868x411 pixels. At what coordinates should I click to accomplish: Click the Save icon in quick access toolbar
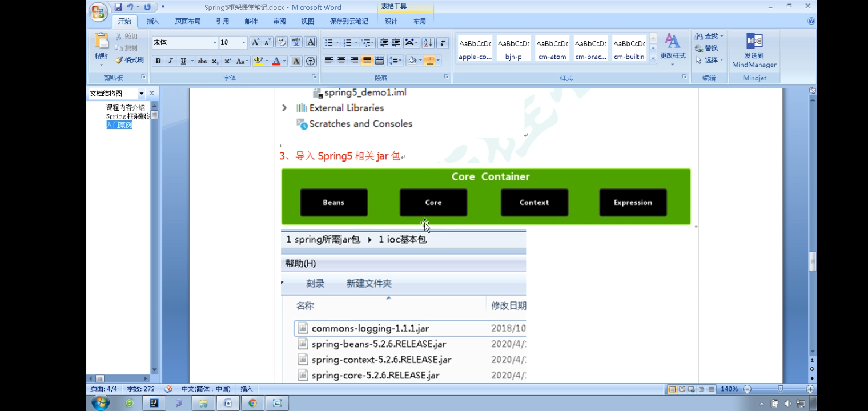(119, 7)
